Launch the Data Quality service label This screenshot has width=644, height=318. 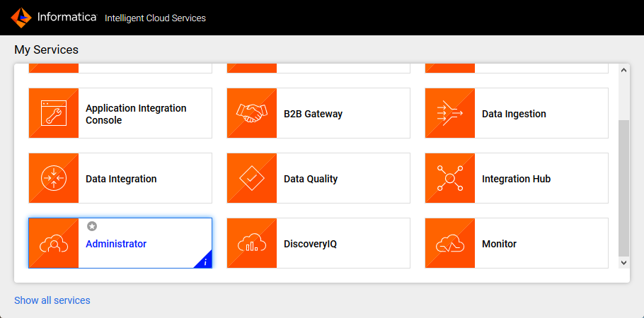(x=311, y=179)
